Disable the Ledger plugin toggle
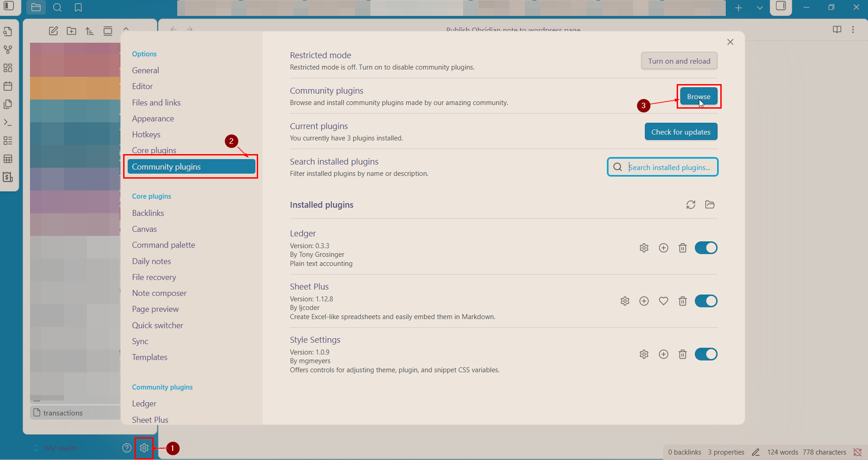868x460 pixels. (706, 248)
